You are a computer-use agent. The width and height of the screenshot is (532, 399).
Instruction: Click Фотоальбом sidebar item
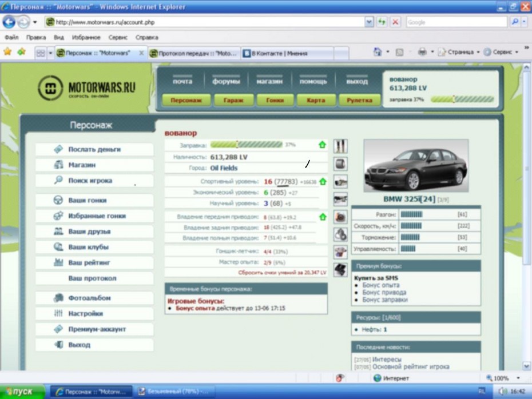coord(94,298)
